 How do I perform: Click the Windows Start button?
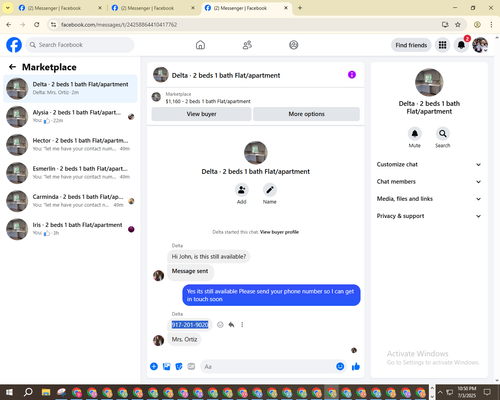click(x=9, y=392)
